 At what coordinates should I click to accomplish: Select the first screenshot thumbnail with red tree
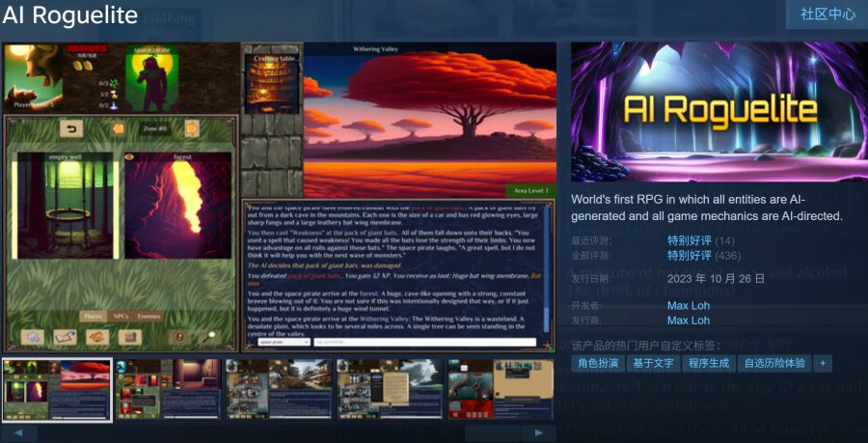(57, 390)
